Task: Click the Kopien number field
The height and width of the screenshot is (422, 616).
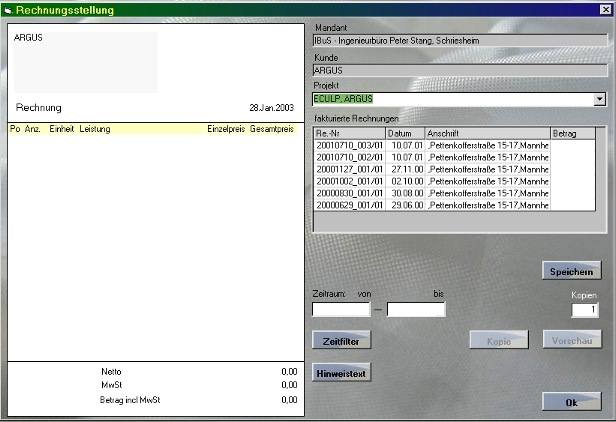Action: [585, 310]
